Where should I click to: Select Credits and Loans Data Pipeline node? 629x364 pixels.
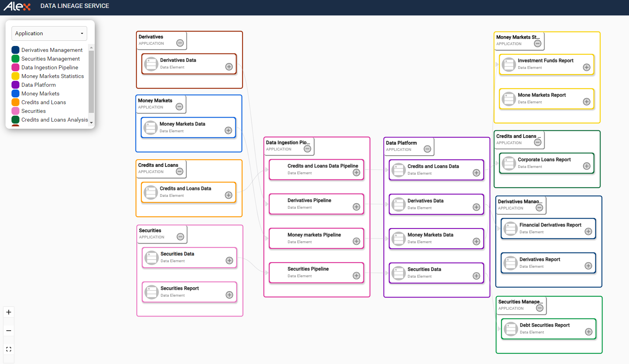tap(317, 170)
